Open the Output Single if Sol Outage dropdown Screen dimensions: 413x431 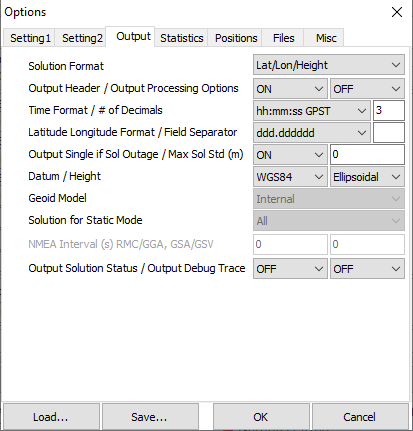click(x=290, y=155)
